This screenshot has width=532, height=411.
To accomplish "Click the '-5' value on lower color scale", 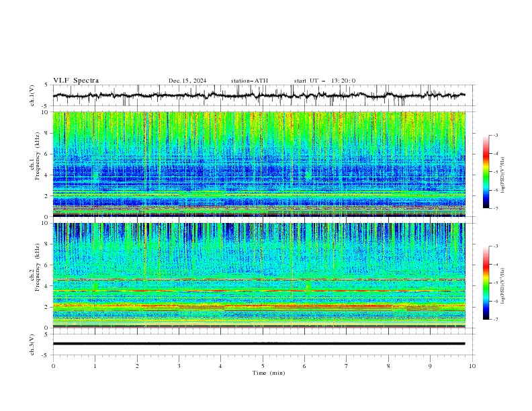I will (x=496, y=283).
